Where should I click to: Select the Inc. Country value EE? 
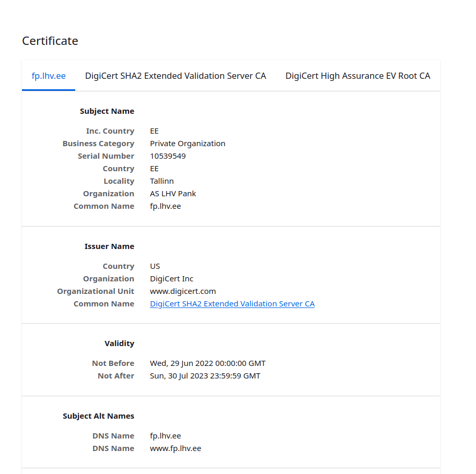(154, 131)
